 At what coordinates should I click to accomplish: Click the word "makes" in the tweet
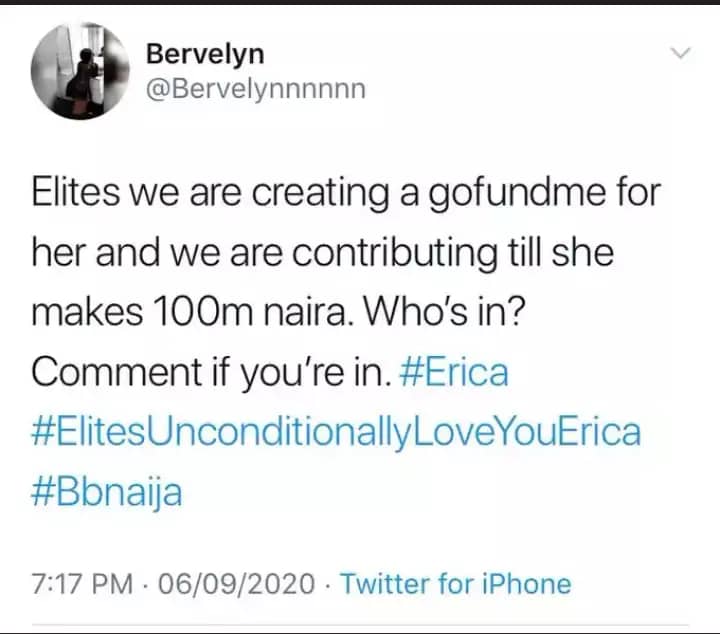84,313
